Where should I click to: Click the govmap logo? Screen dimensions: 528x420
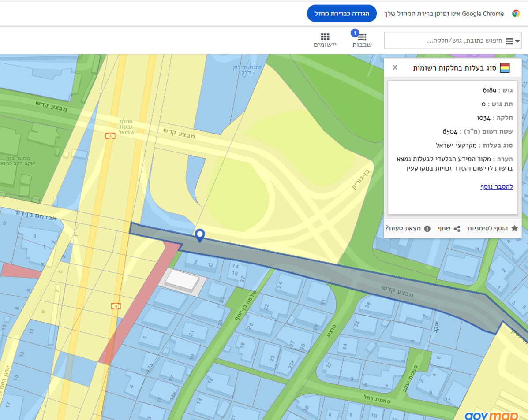pos(491,415)
